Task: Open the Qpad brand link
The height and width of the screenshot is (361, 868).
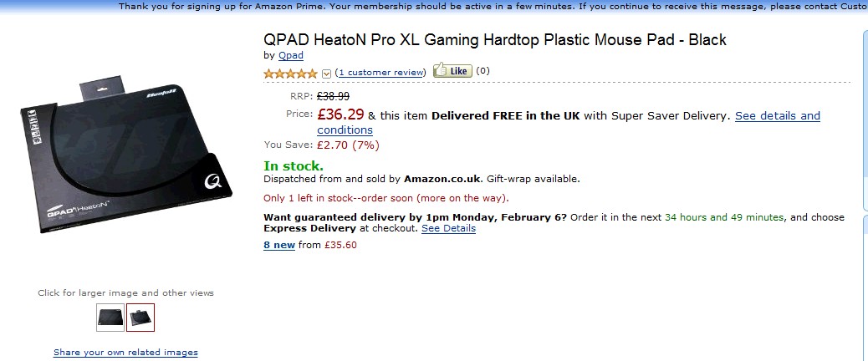Action: (291, 55)
